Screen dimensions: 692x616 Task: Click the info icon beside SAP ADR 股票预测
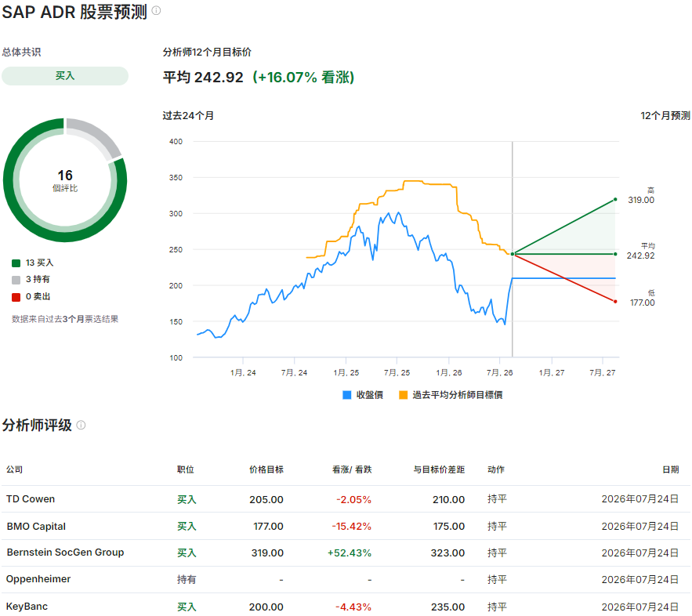[x=156, y=10]
